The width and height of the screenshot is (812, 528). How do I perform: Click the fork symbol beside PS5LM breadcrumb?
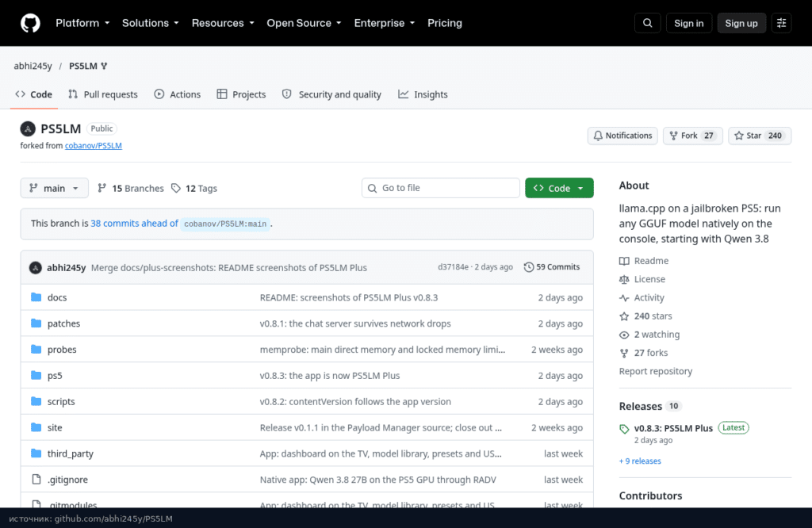point(104,66)
